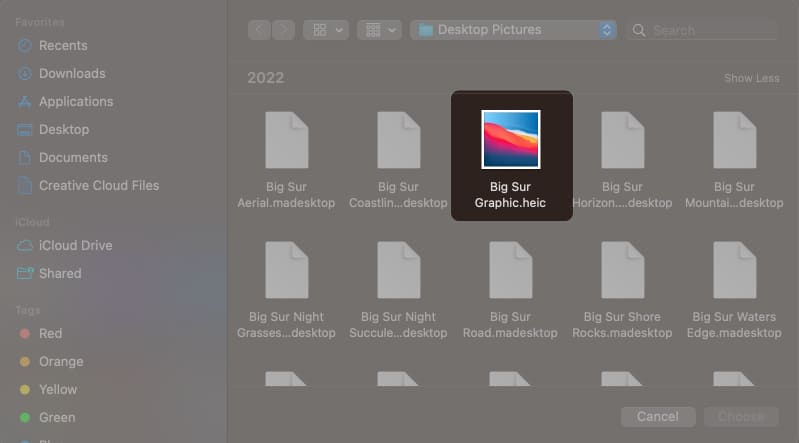
Task: Select Big Sur Waters Edge.madesktop file icon
Action: click(735, 270)
